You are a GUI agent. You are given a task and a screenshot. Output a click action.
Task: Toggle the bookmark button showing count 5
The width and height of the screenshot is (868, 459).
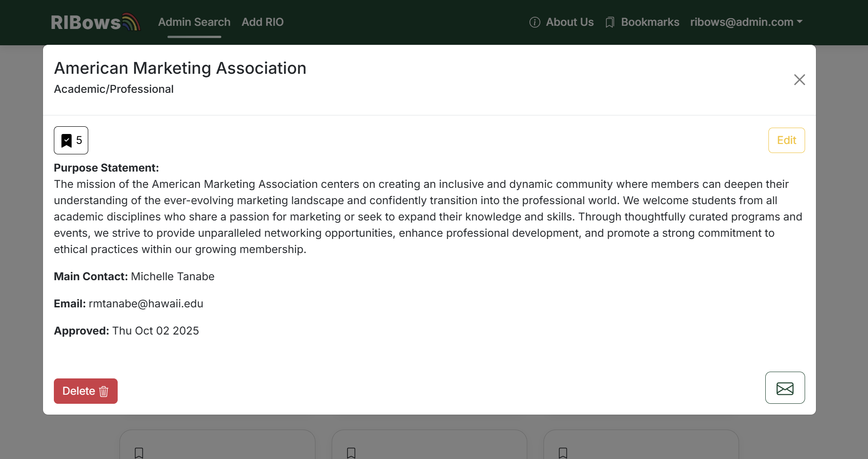pos(71,140)
